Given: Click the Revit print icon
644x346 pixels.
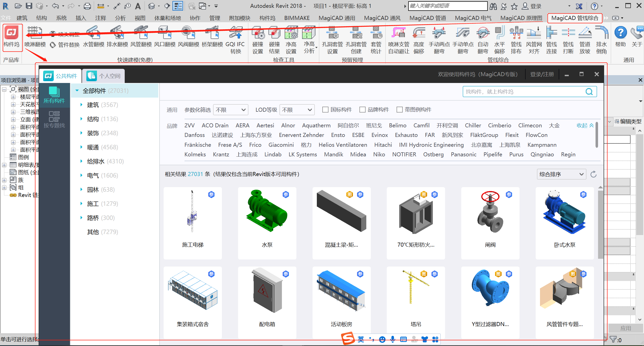Looking at the screenshot, I should tap(87, 6).
